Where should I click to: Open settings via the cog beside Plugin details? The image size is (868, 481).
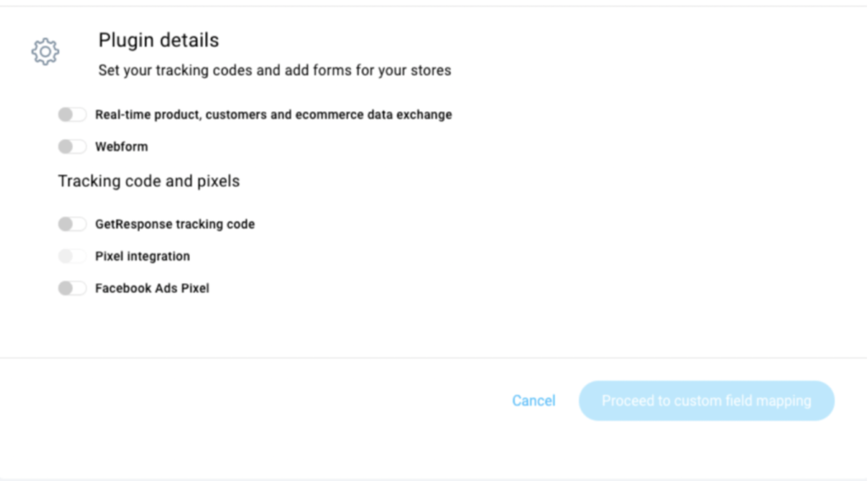coord(46,52)
